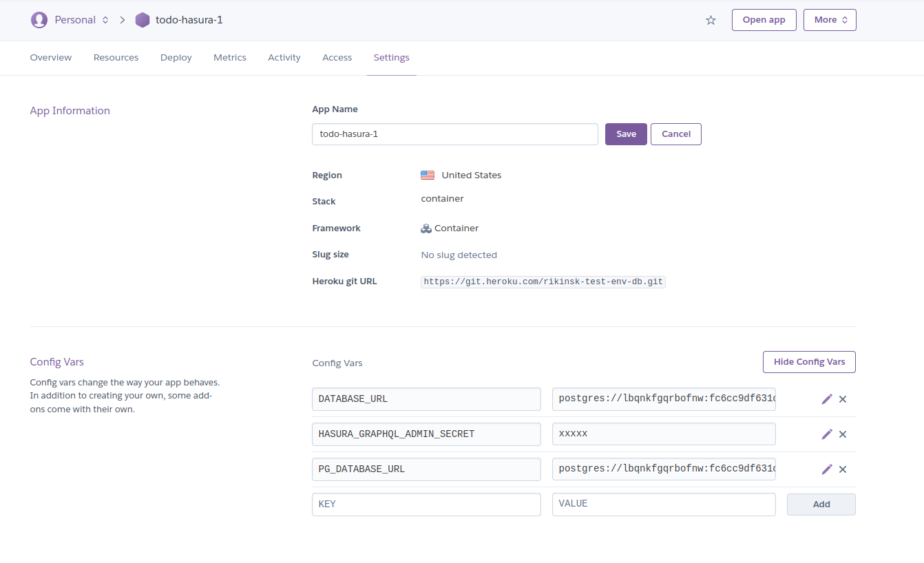Hide Config Vars section
The height and width of the screenshot is (563, 924).
click(x=809, y=362)
